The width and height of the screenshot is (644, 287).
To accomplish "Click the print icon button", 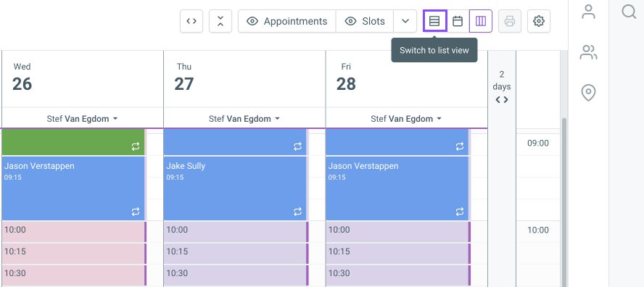I will click(x=510, y=21).
